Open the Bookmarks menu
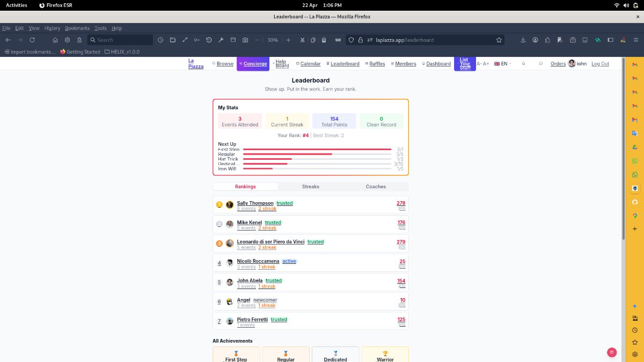 pyautogui.click(x=77, y=28)
